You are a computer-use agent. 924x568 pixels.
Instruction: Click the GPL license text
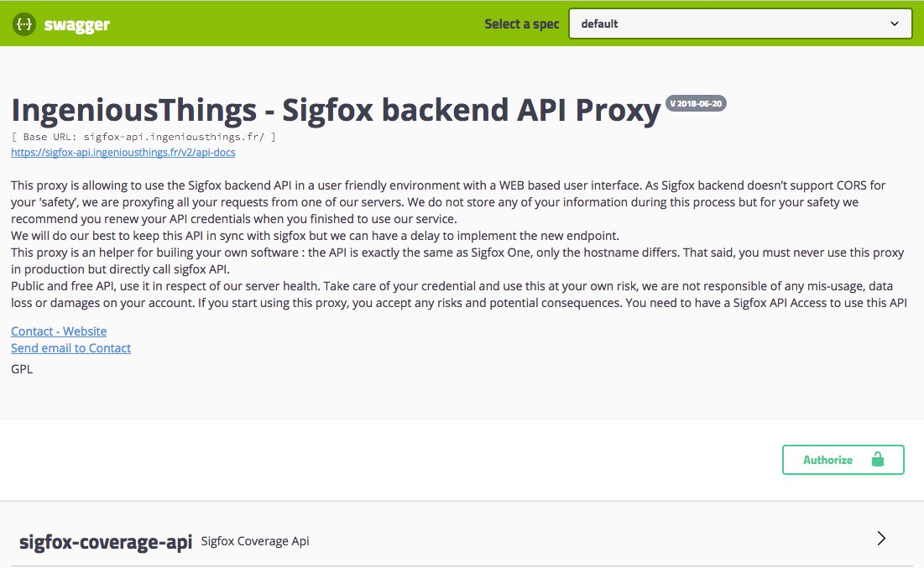tap(22, 369)
